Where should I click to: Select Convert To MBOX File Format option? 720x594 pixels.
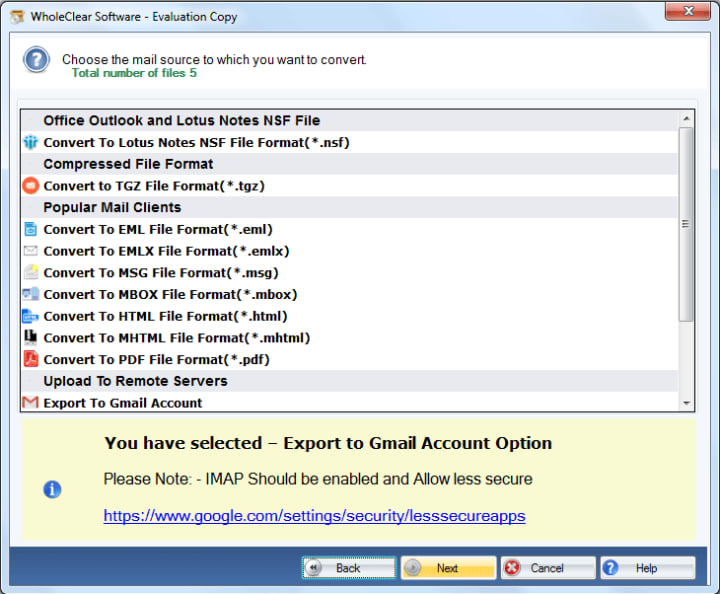(349, 294)
